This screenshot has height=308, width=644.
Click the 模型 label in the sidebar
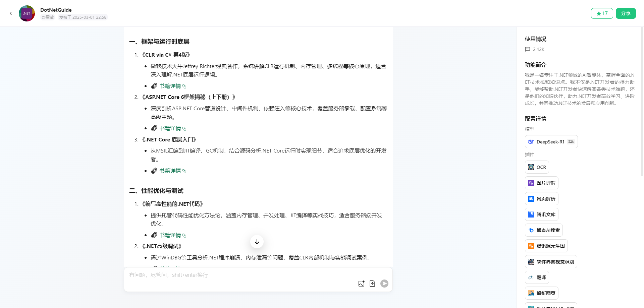[530, 129]
